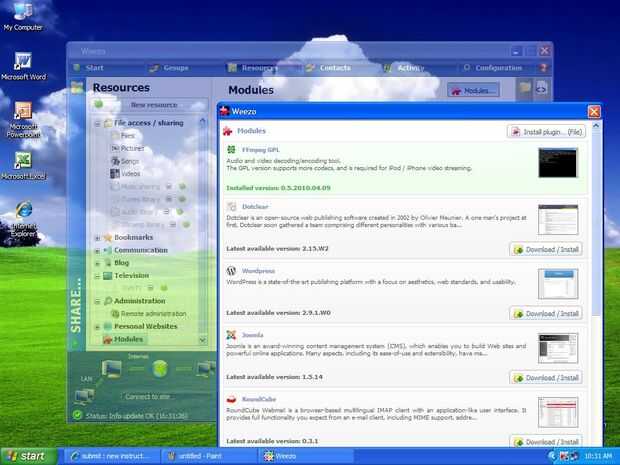Switch to Start tab in Weezo
Screen dimensions: 620x465
[x=89, y=68]
